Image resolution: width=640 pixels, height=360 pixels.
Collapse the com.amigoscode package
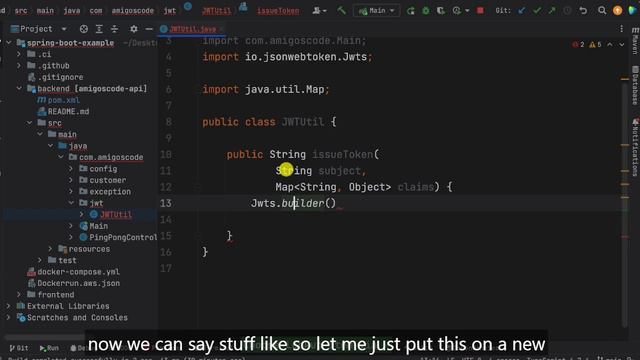(x=61, y=157)
